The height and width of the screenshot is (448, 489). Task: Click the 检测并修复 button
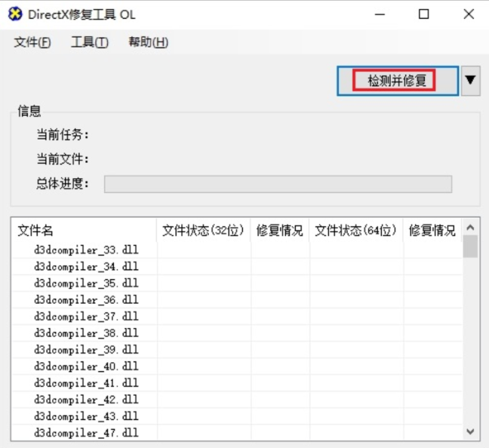point(398,81)
